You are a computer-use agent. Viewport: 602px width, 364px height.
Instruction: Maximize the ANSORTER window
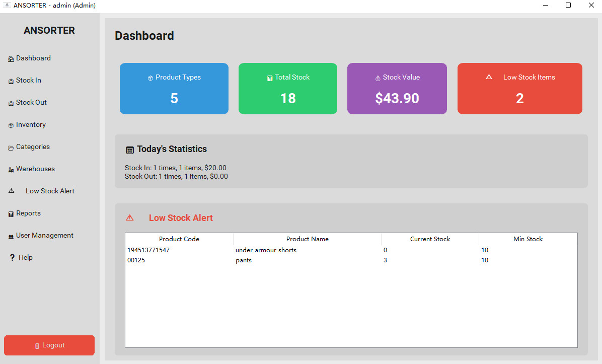click(568, 6)
